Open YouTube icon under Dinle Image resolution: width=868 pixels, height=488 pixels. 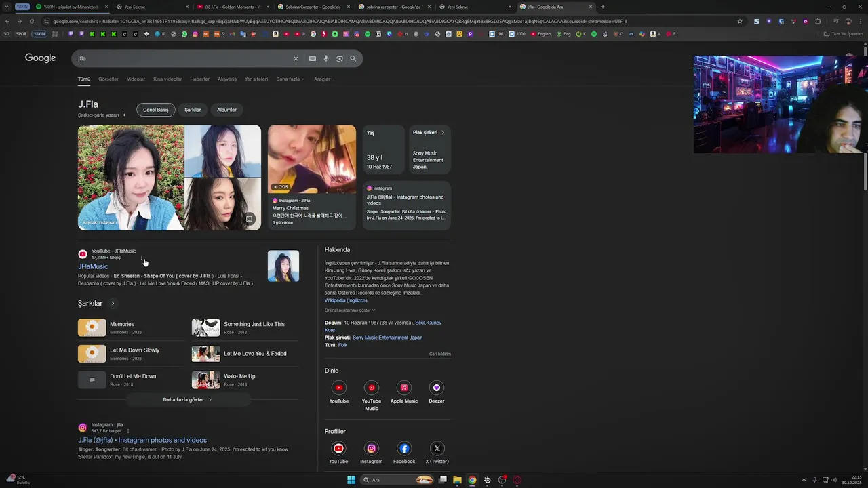point(339,388)
